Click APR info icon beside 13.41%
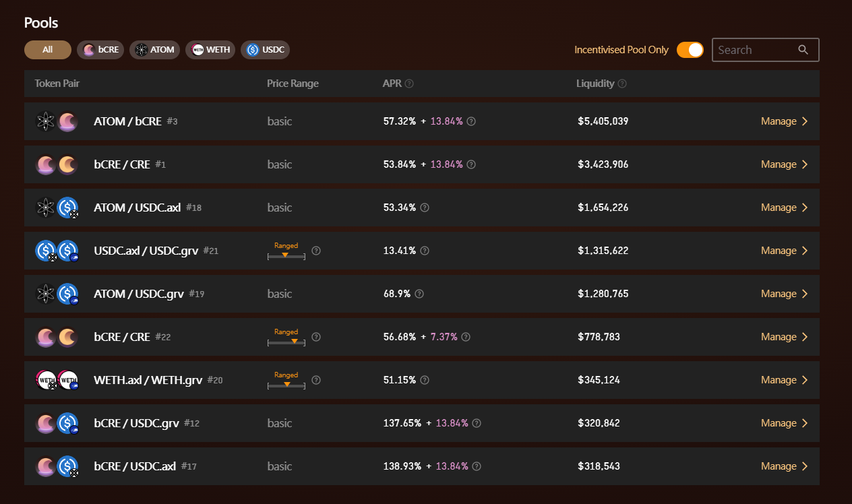 425,251
